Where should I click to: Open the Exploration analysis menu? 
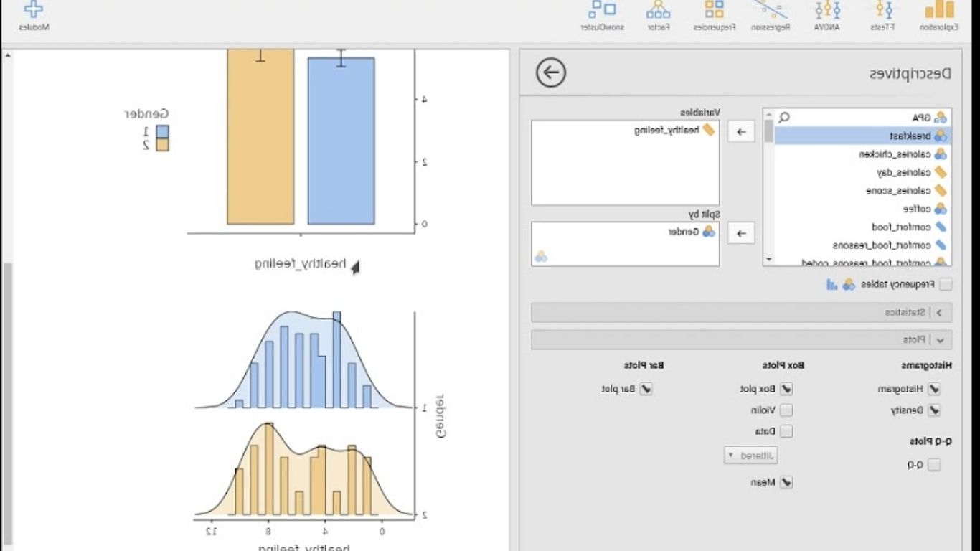(939, 16)
